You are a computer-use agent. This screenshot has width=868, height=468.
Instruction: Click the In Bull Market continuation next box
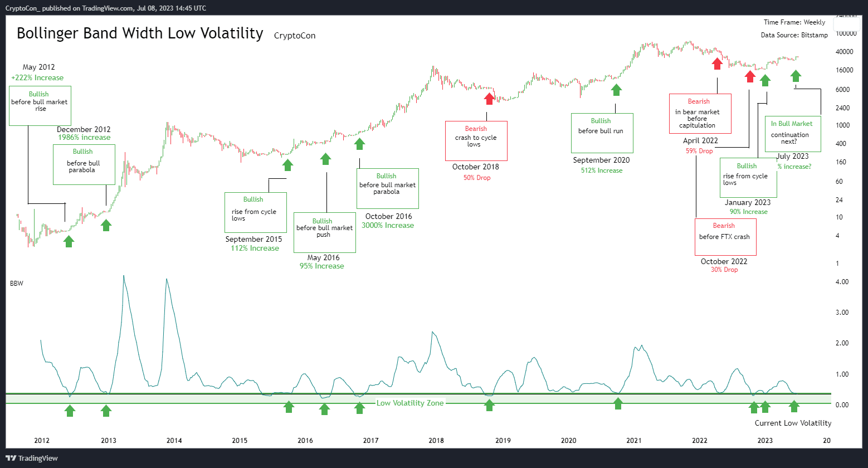(x=793, y=134)
